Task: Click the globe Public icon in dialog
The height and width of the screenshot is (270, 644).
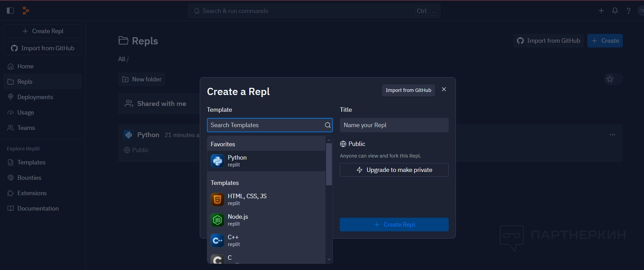Action: coord(343,144)
